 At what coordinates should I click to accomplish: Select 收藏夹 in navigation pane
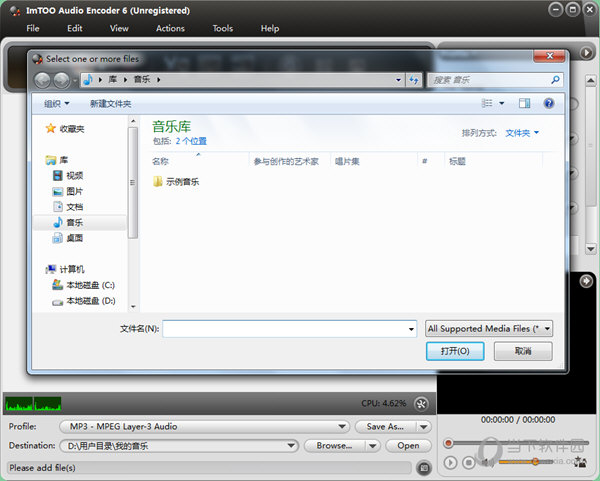tap(65, 129)
